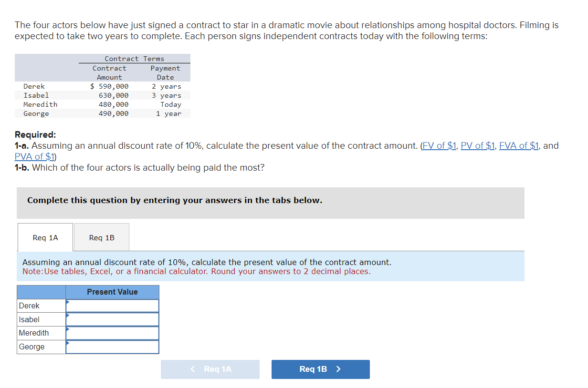The width and height of the screenshot is (588, 388).
Task: Click Derek's $590,000 contract amount cell
Action: click(110, 86)
